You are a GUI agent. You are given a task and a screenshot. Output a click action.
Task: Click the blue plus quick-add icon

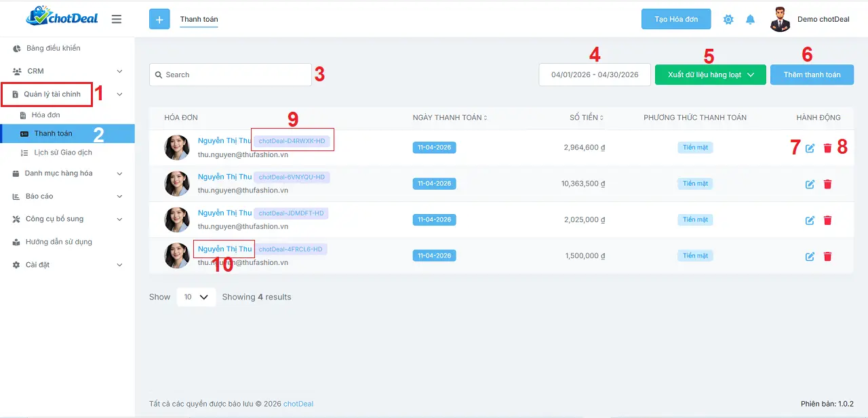(159, 20)
